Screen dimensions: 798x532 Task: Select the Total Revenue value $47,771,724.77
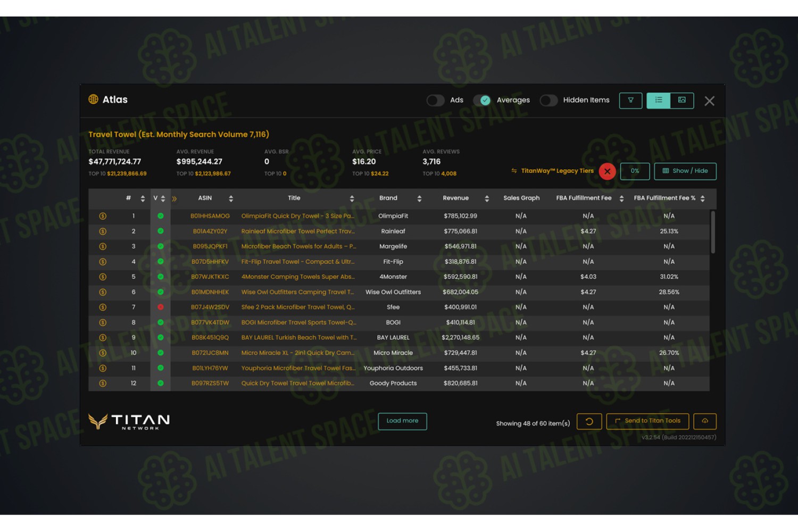point(115,162)
